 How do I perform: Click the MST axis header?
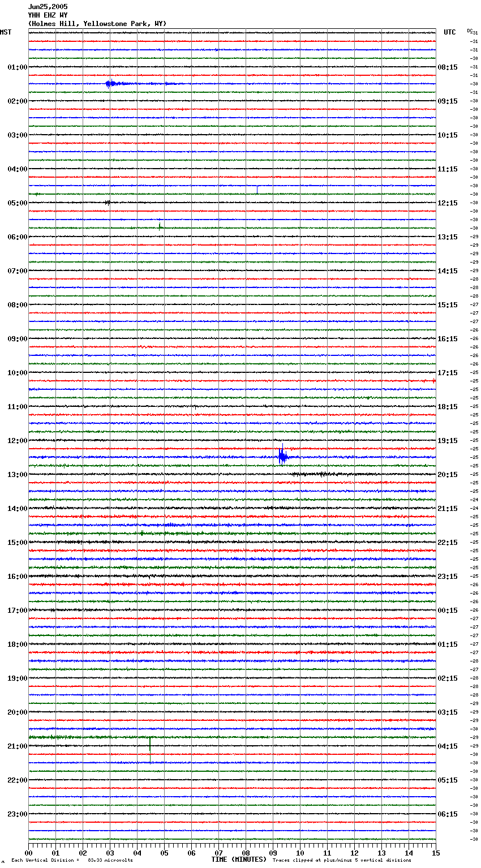coord(6,32)
